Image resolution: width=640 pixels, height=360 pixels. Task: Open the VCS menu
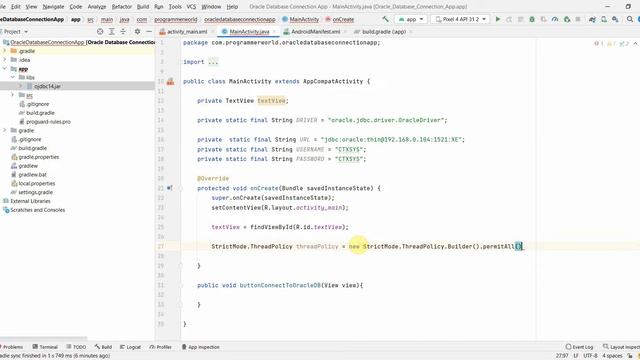191,7
